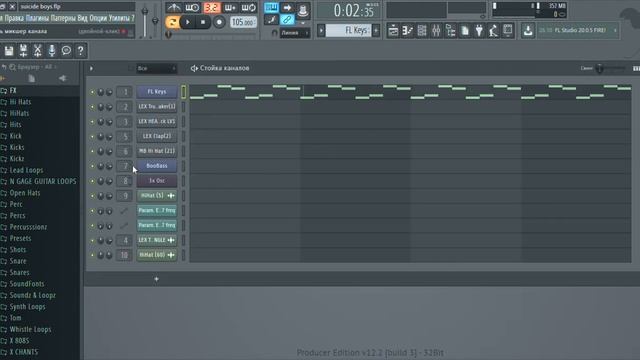Click the Record button in transport
The image size is (640, 360).
point(219,22)
